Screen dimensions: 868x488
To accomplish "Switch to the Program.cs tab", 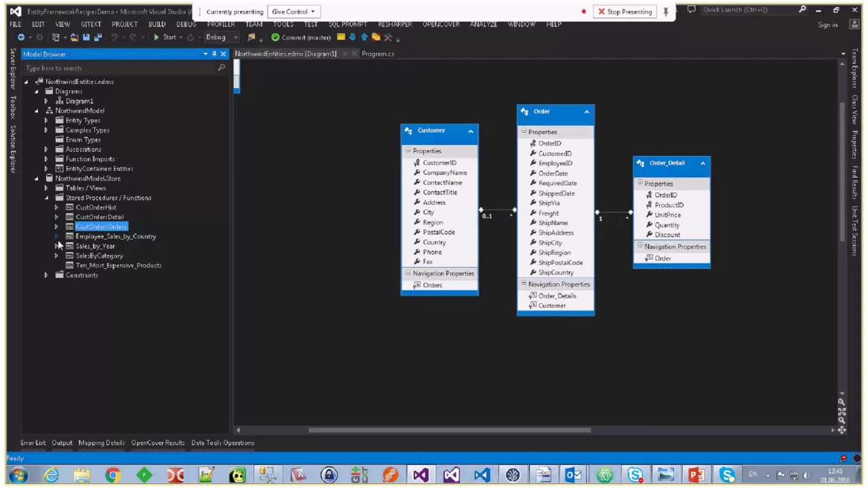I will (378, 54).
